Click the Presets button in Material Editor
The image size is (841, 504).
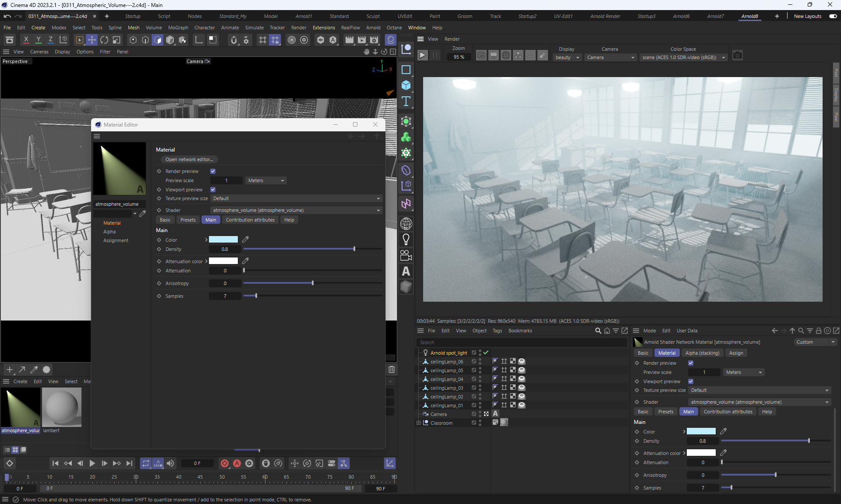point(188,220)
